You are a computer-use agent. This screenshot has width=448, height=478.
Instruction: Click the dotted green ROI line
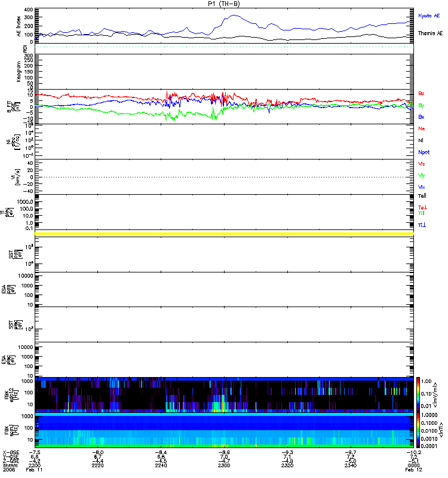coord(224,47)
